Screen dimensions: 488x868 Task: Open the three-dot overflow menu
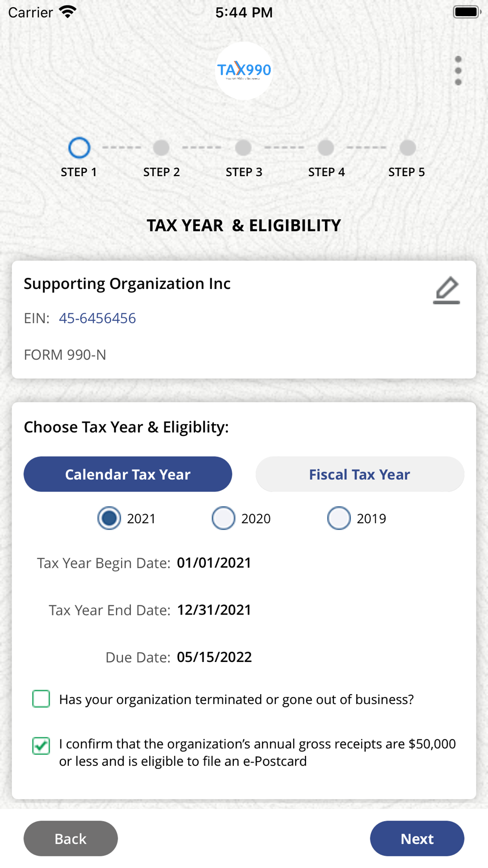458,71
